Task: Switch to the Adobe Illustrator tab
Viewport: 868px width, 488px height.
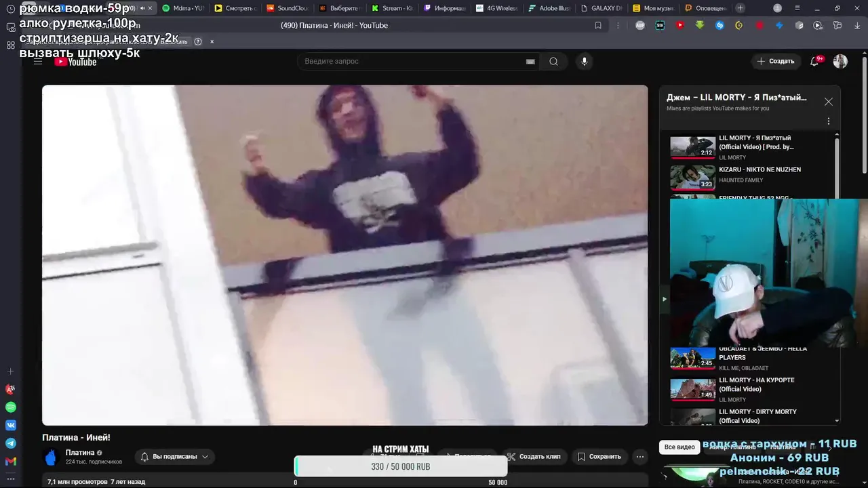Action: (x=549, y=8)
